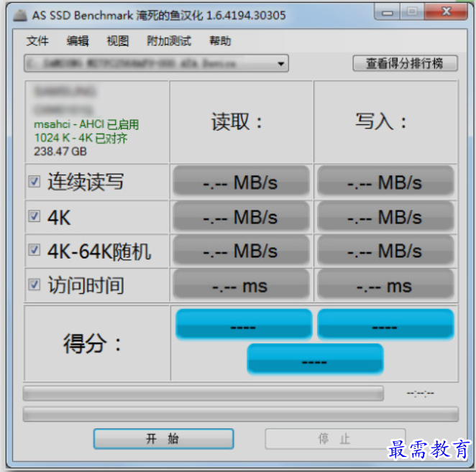Click the 访问时间 write ms field
Image resolution: width=476 pixels, height=472 pixels.
click(385, 284)
